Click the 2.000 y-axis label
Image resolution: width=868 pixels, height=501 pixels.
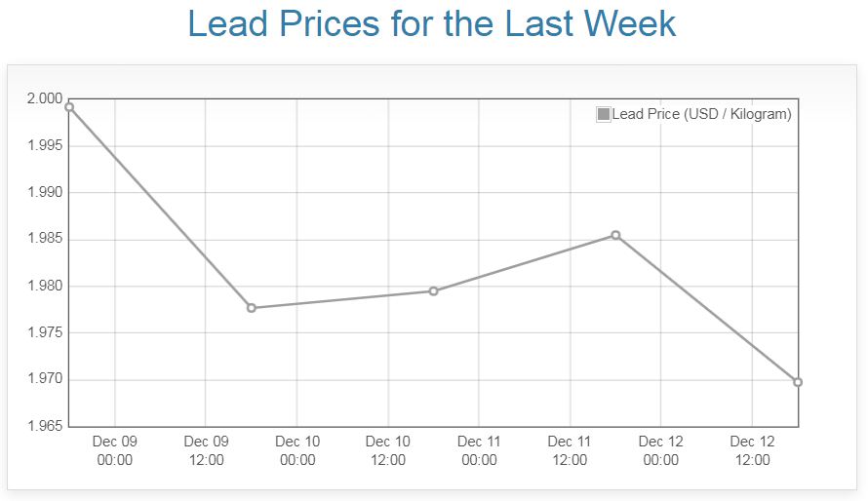point(45,99)
